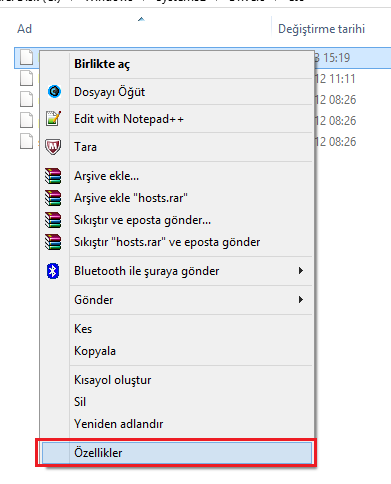Open the Gönder submenu
Screen dimensions: 391x484
click(177, 300)
